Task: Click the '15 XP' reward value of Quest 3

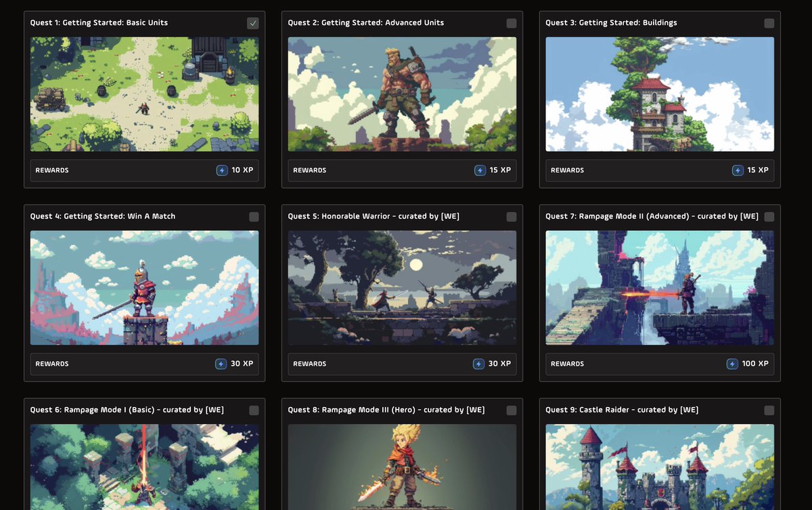Action: [758, 170]
